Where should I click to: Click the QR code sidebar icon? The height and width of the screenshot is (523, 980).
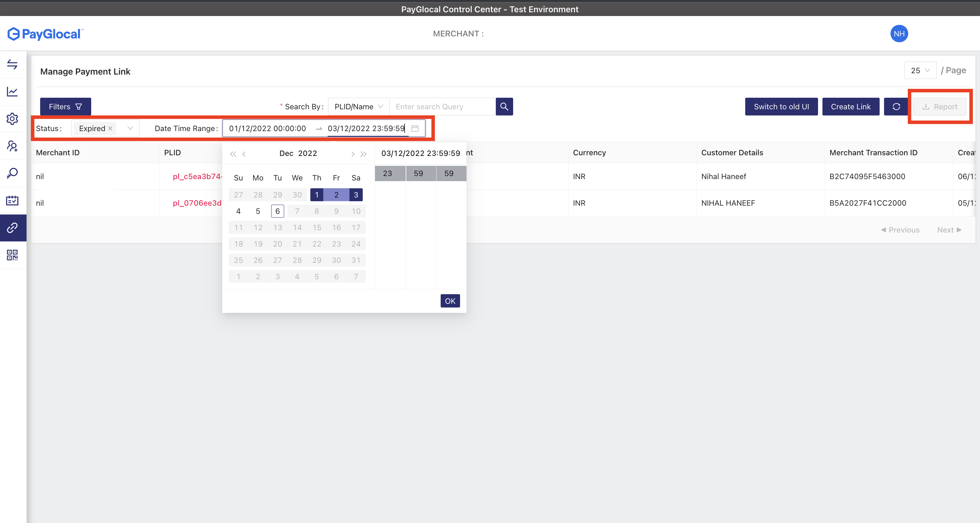12,255
